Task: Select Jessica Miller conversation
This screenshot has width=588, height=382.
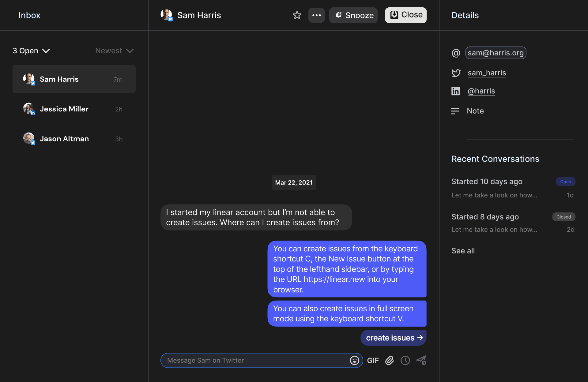Action: 74,109
